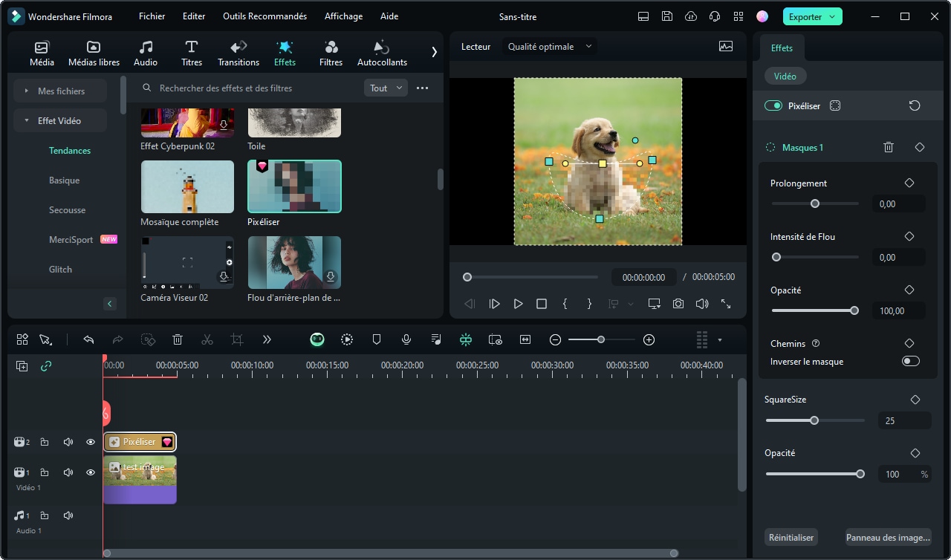Image resolution: width=951 pixels, height=560 pixels.
Task: Click the crop tool in timeline toolbar
Action: (237, 339)
